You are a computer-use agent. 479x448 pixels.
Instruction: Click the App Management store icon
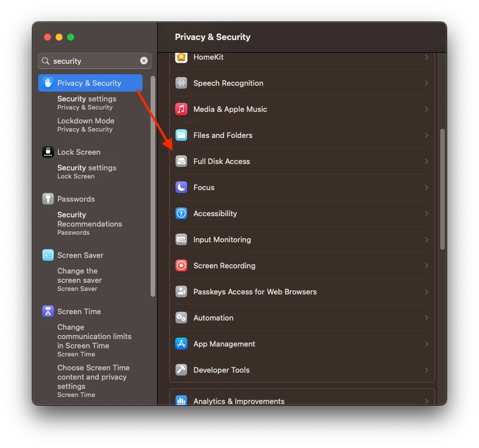pos(181,344)
